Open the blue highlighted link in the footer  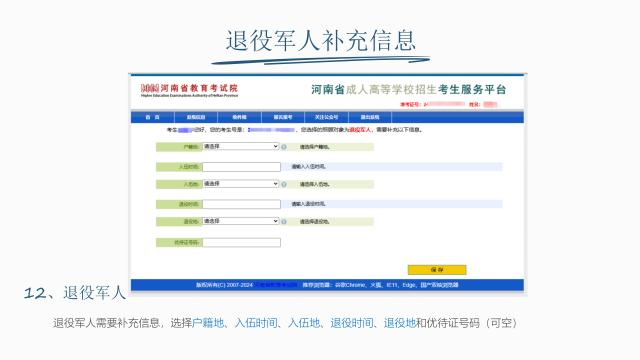point(277,285)
